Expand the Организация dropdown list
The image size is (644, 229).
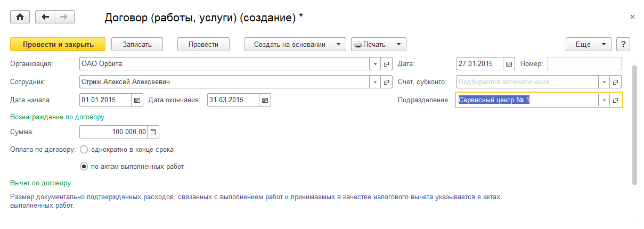[376, 64]
